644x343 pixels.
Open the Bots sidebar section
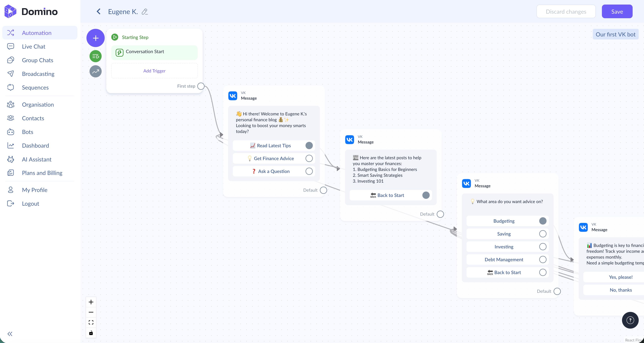(27, 132)
